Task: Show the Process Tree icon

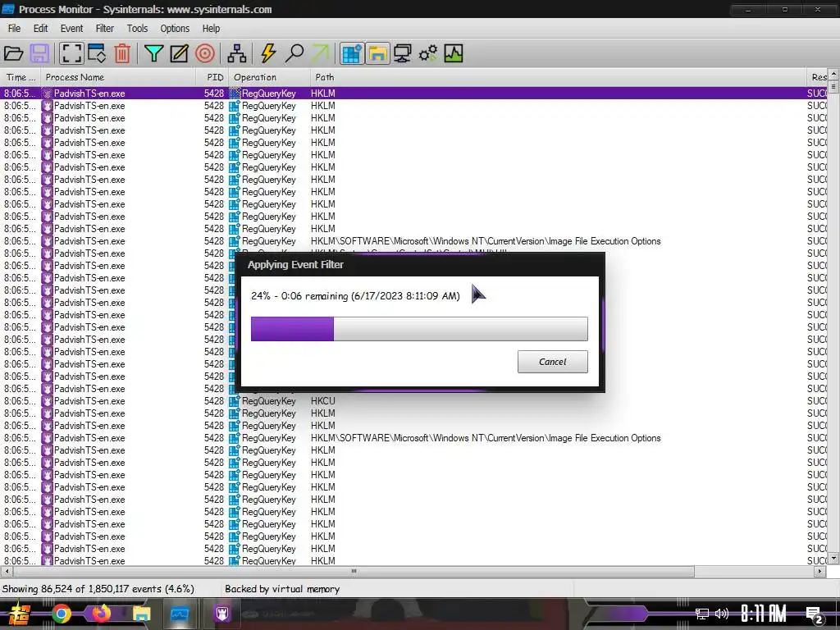Action: tap(237, 53)
